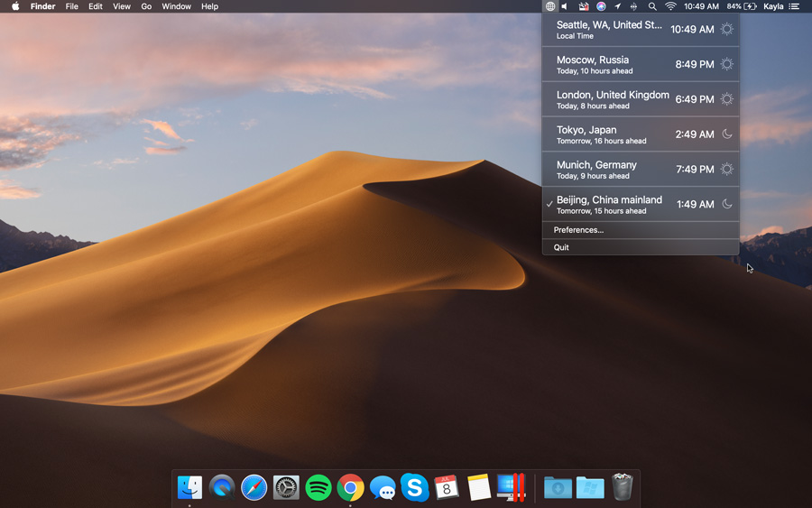Open Spotify from the Dock

(318, 488)
